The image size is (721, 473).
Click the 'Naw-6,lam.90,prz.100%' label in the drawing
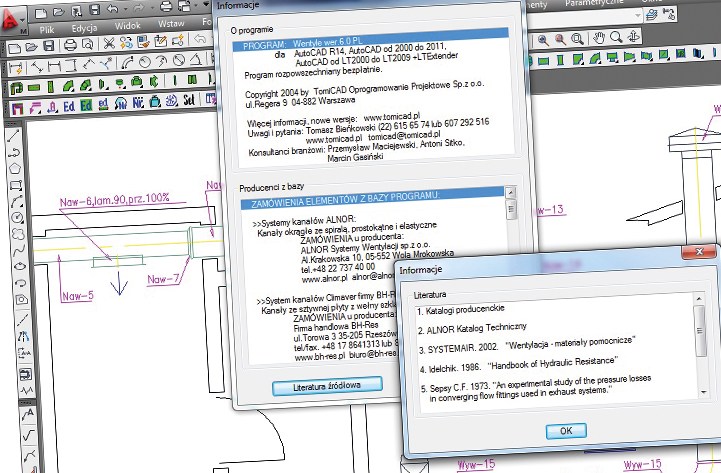coord(114,200)
